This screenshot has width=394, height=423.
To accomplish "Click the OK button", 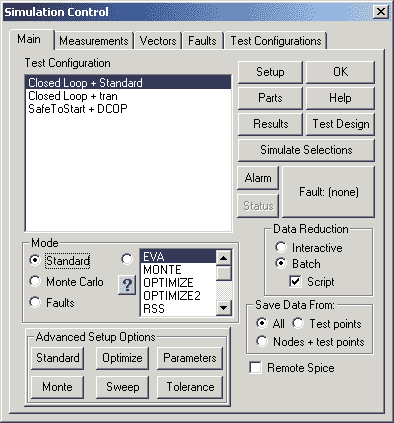I will tap(340, 72).
